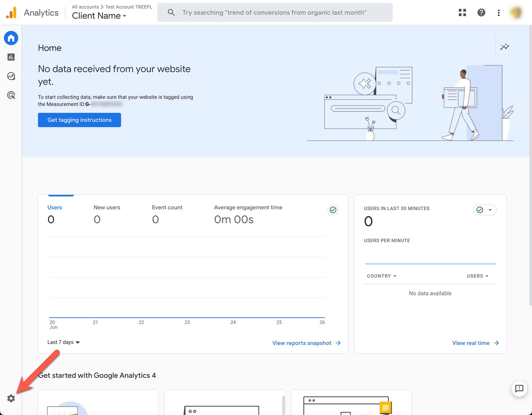Open the Help question mark icon
The height and width of the screenshot is (415, 532).
click(481, 12)
